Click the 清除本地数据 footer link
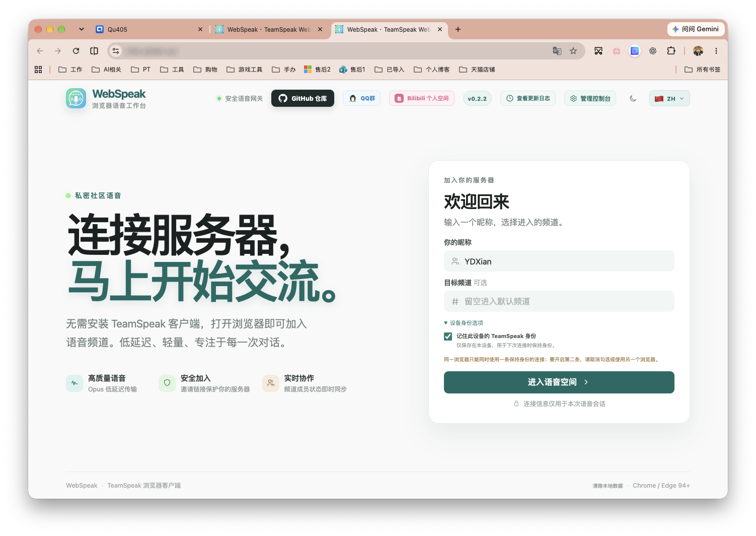The width and height of the screenshot is (756, 536). coord(608,486)
